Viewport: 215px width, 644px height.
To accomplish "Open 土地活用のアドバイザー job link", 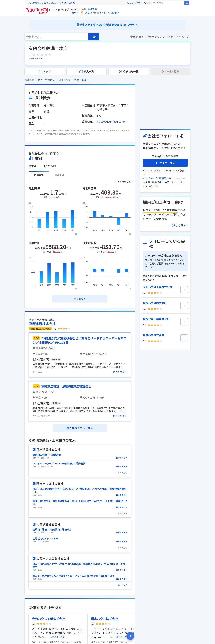I will [45, 539].
